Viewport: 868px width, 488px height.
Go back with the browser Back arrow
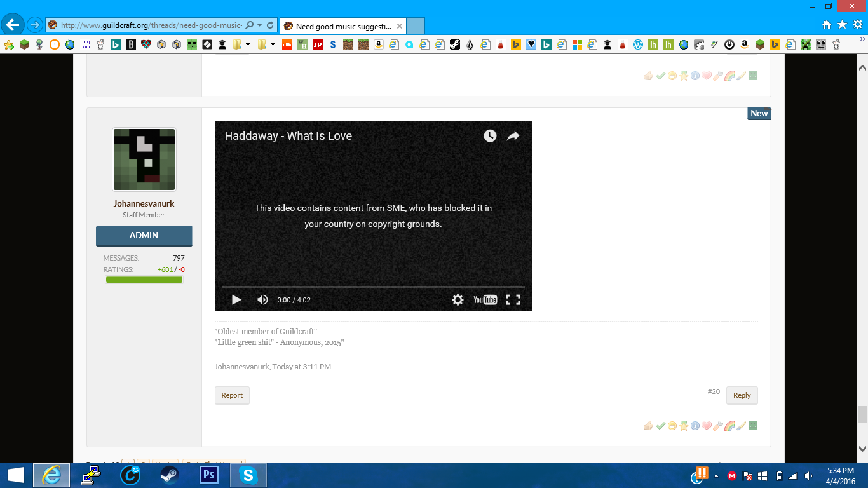click(13, 25)
